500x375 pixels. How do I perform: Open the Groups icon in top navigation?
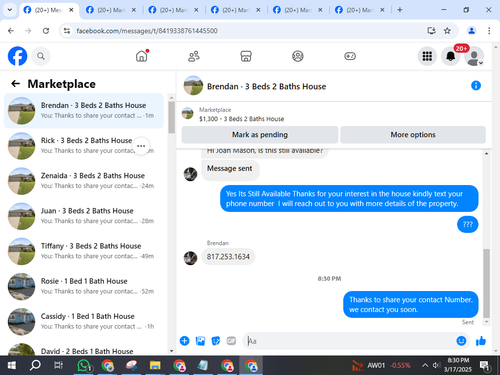click(x=298, y=56)
